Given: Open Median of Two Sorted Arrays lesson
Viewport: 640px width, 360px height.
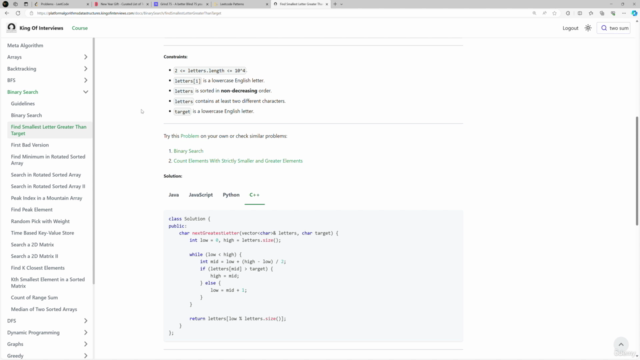Looking at the screenshot, I should click(44, 309).
